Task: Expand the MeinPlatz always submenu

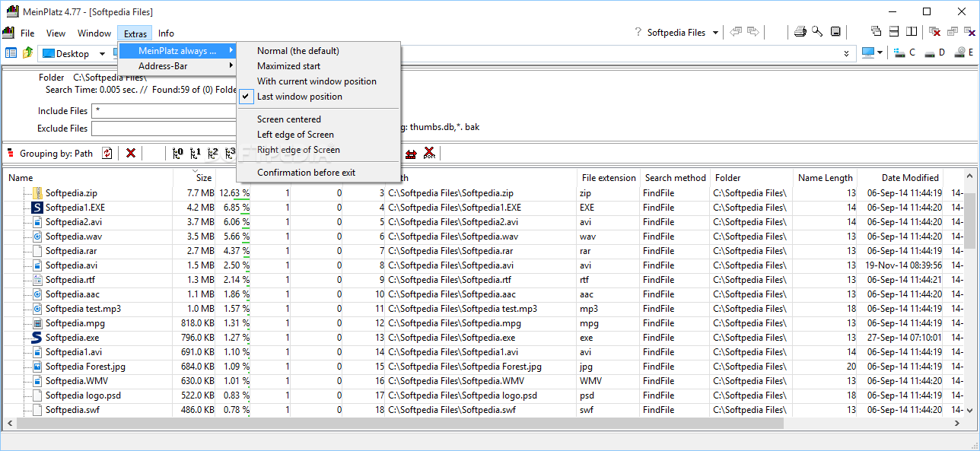Action: point(177,51)
